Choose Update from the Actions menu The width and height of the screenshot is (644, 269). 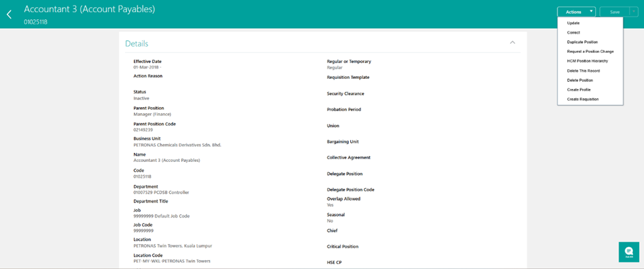coord(573,23)
